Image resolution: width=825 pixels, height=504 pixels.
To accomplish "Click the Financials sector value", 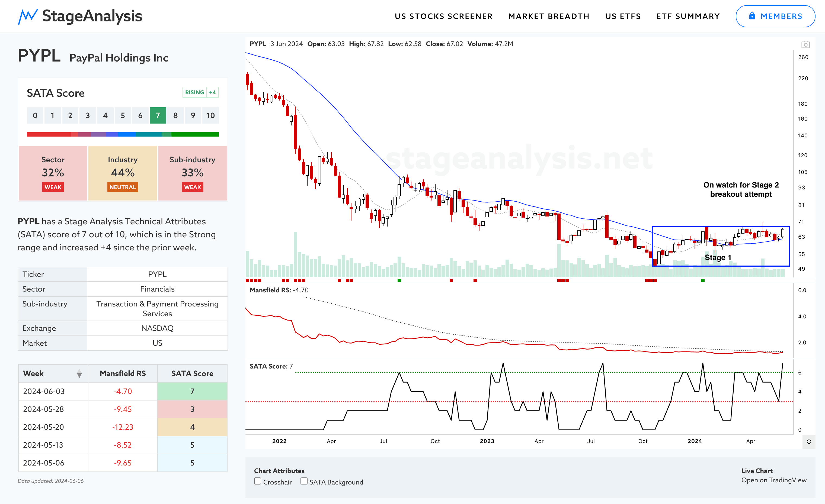I will (157, 289).
